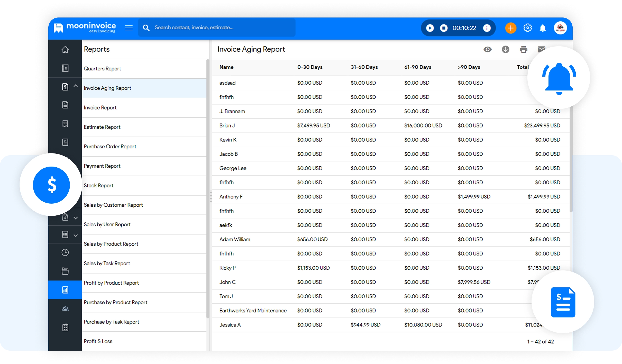Start the timer with play button
This screenshot has width=622, height=364.
click(x=430, y=28)
